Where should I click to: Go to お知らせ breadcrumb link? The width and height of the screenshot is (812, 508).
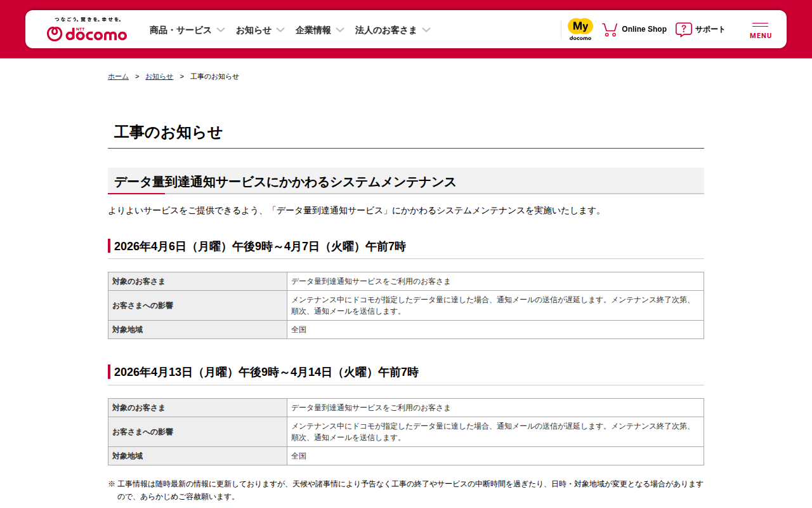(159, 76)
